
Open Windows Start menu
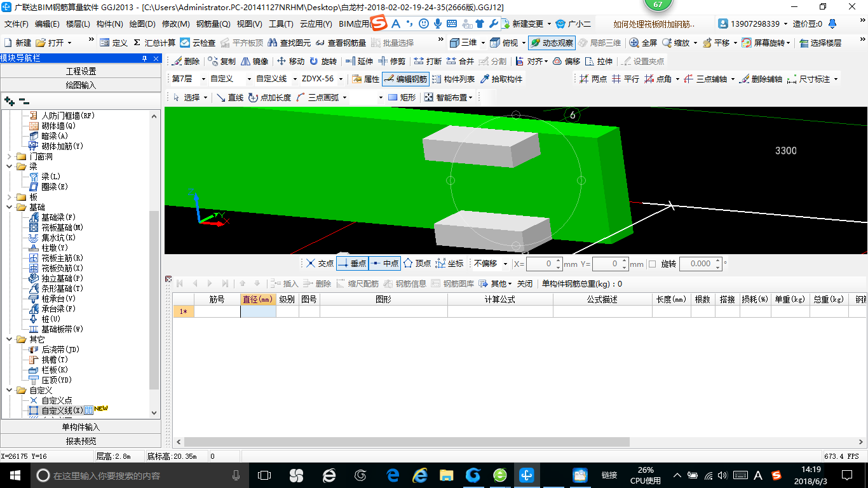coord(15,475)
